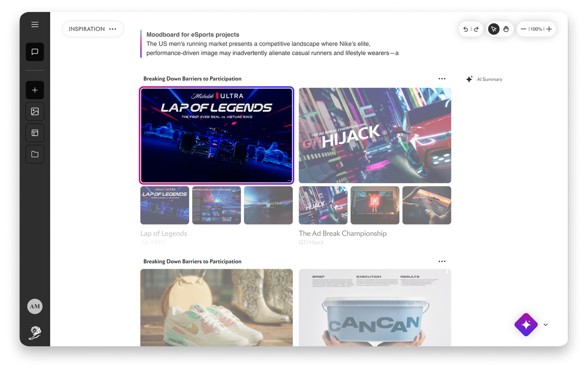
Task: Switch to the hand pan tool
Action: pyautogui.click(x=506, y=29)
